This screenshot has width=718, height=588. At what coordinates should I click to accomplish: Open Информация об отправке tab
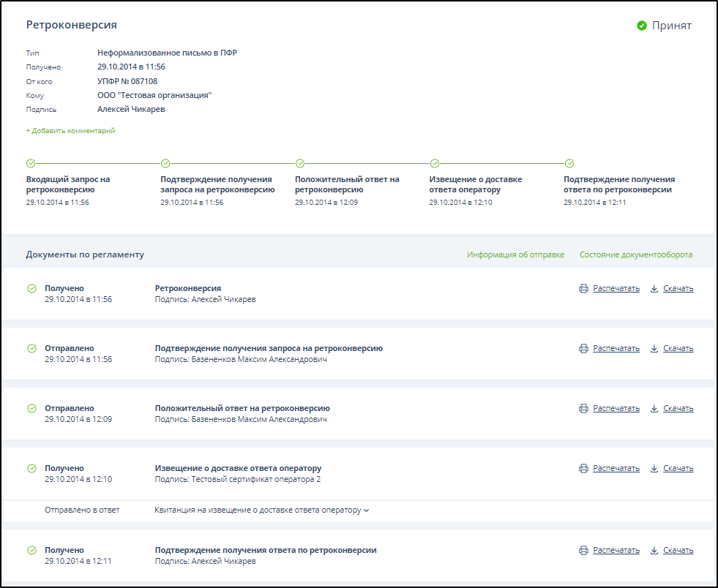[515, 255]
